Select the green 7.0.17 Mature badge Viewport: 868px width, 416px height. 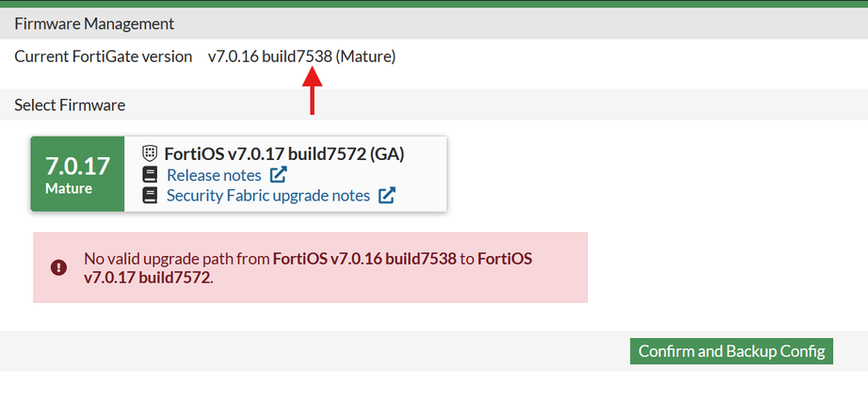point(77,174)
